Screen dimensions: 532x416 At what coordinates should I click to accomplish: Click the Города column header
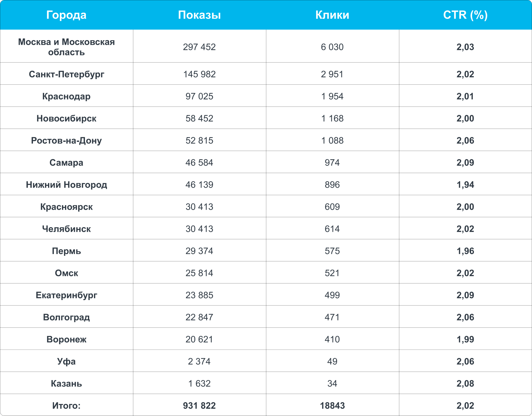[x=66, y=15]
